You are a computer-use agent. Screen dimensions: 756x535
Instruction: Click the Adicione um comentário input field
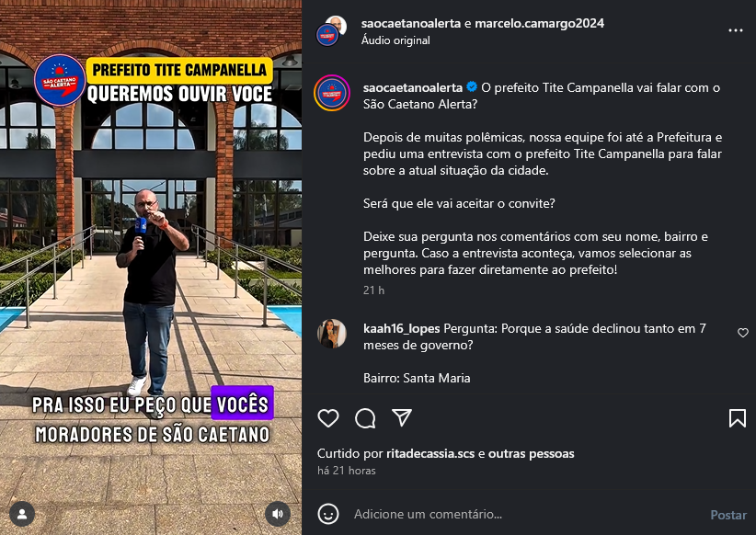(x=525, y=514)
